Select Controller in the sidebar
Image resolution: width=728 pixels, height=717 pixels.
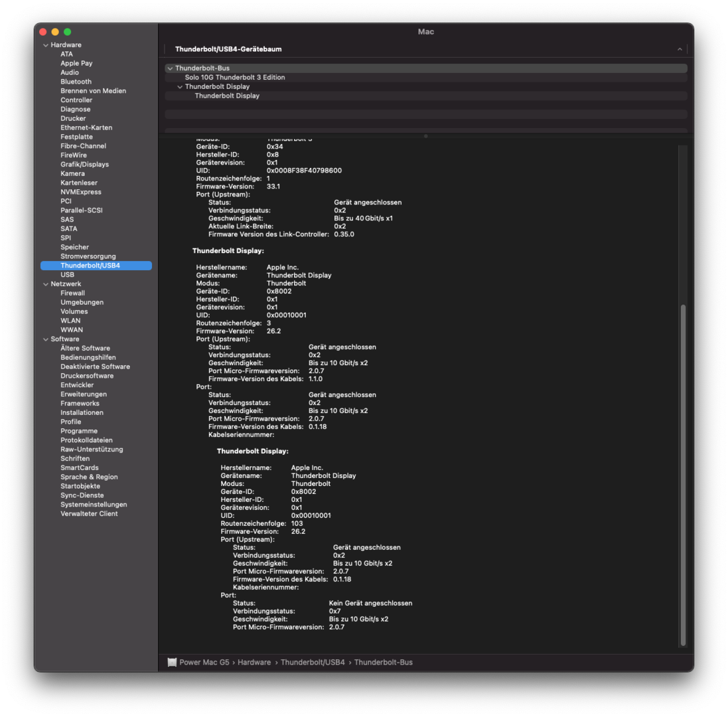(x=76, y=100)
